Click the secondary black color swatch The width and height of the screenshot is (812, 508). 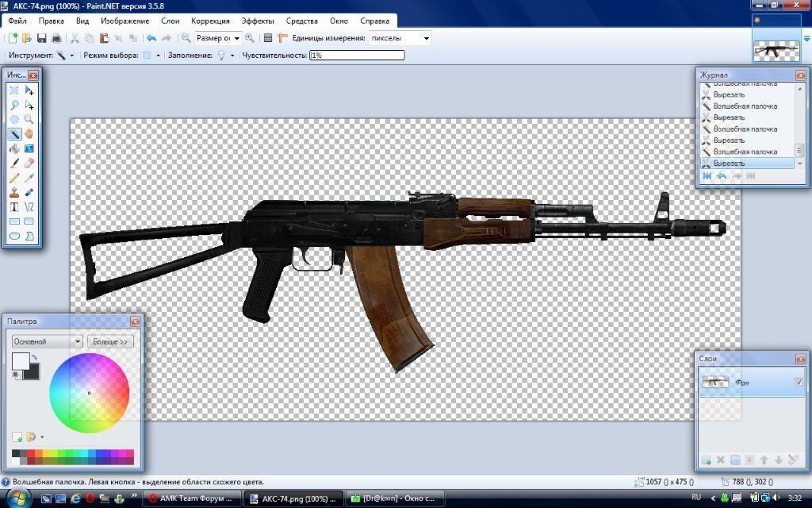31,371
